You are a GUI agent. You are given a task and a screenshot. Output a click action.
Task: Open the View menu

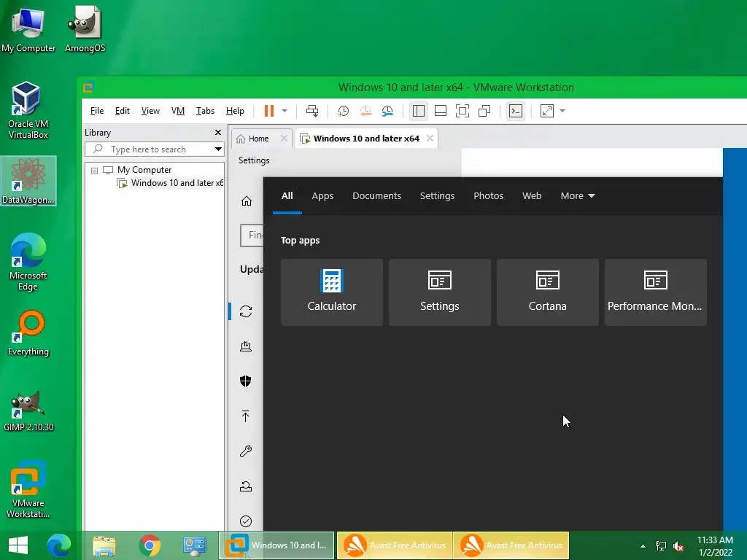(150, 111)
